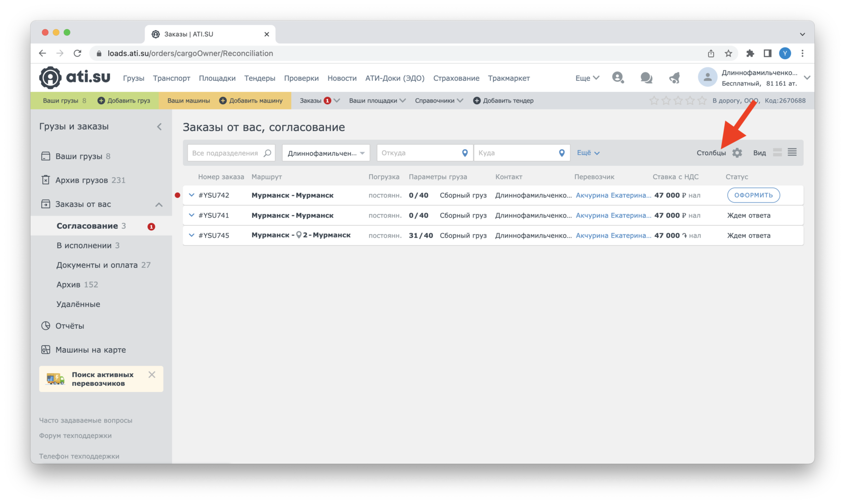Click the profile avatar icon
Screen dimensions: 845x504
point(707,77)
